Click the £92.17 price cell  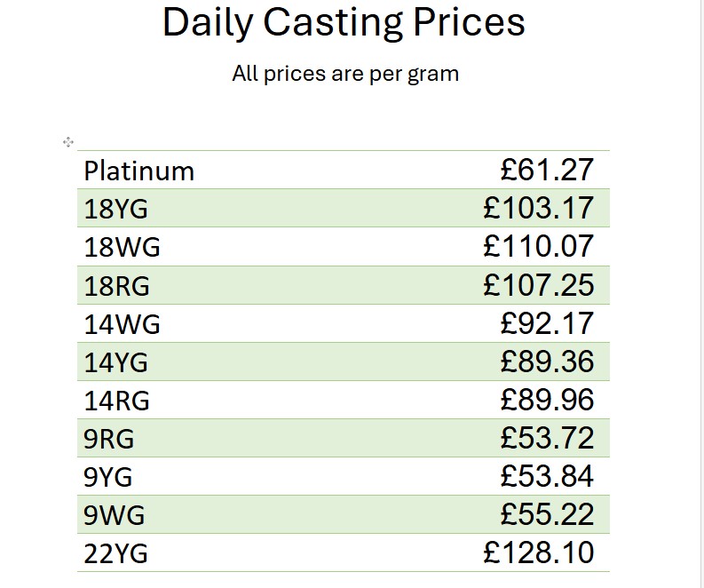[x=546, y=323]
